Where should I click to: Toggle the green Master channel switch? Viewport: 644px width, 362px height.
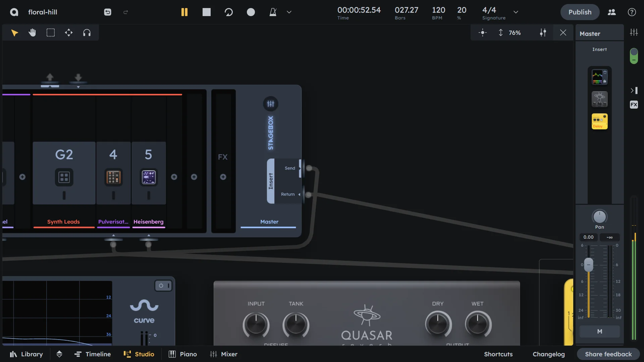[x=634, y=56]
